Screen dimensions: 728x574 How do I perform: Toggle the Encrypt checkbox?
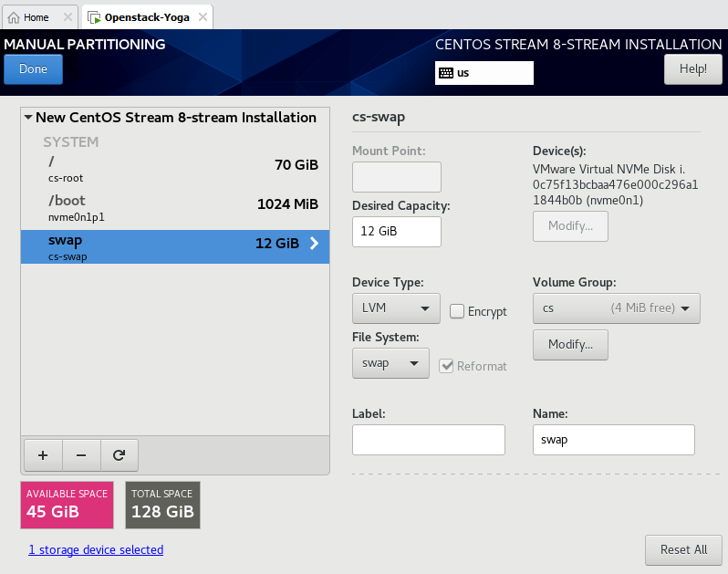pos(457,311)
